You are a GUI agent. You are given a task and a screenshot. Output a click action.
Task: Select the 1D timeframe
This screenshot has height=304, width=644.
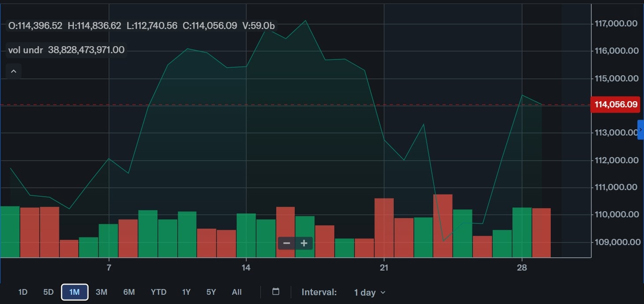pyautogui.click(x=23, y=292)
